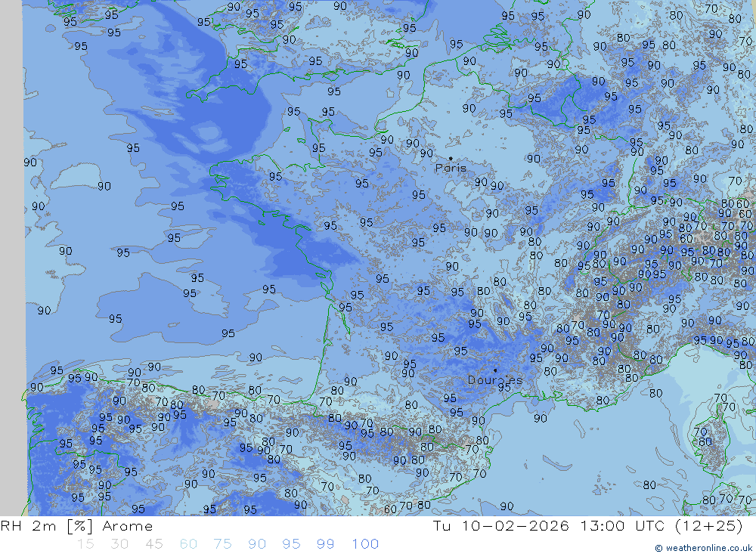This screenshot has width=756, height=554.
Task: Click the 'RH 2m [%] Arome' map title
Action: (x=76, y=526)
